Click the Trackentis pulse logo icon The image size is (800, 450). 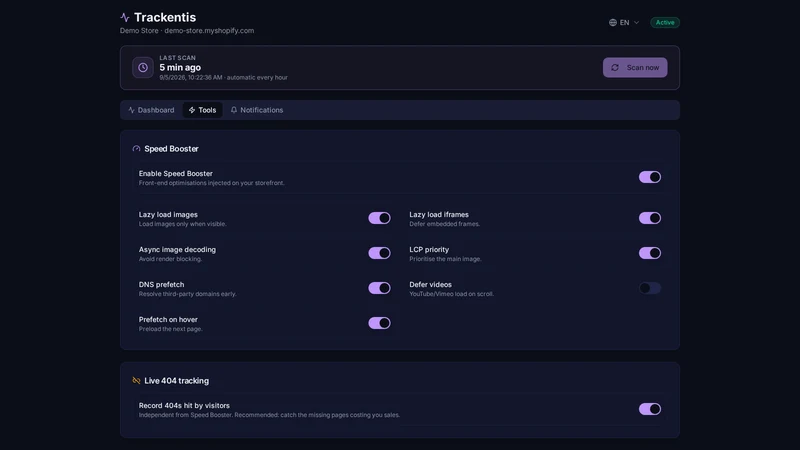(124, 17)
